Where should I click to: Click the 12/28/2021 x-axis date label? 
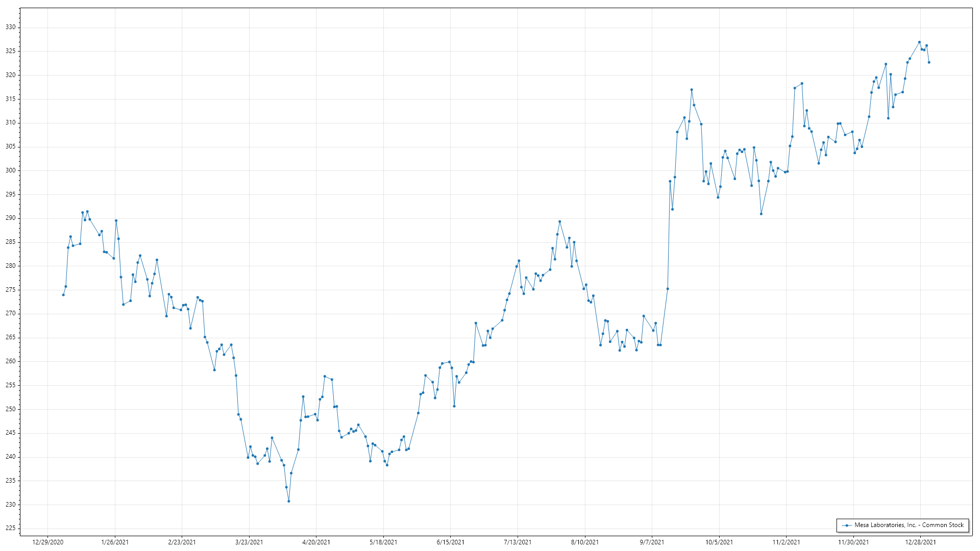[x=920, y=542]
